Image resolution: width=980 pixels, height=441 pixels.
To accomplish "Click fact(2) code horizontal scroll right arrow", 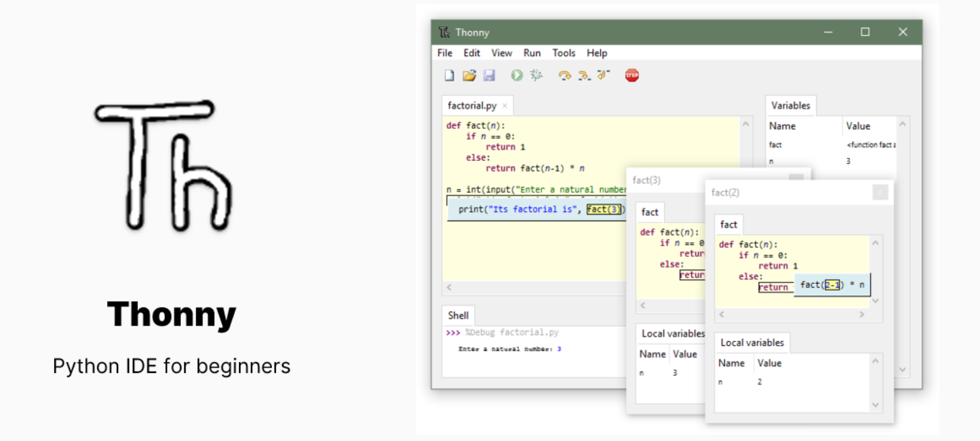I will click(x=862, y=314).
